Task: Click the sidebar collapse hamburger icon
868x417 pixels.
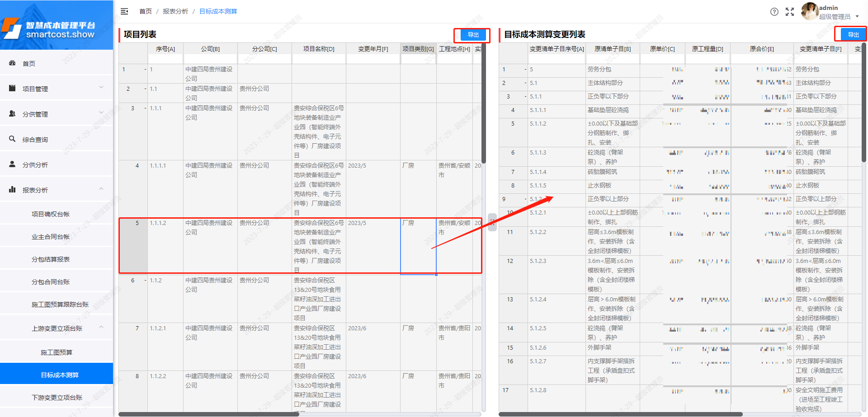Action: coord(124,11)
